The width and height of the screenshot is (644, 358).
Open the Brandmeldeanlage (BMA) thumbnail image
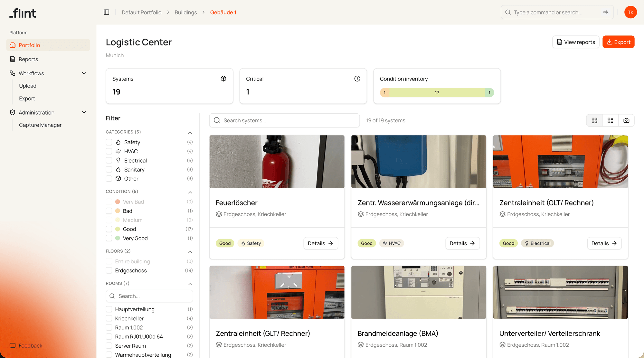tap(419, 292)
